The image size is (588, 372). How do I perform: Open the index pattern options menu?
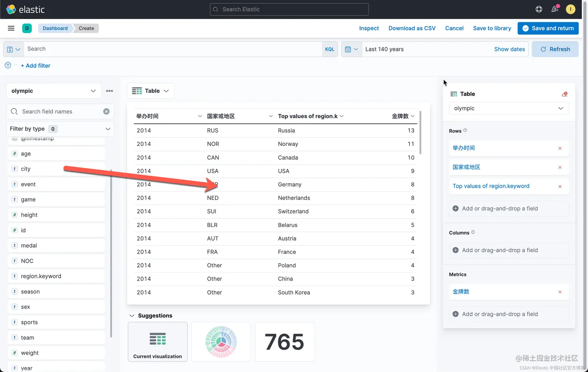tap(109, 91)
